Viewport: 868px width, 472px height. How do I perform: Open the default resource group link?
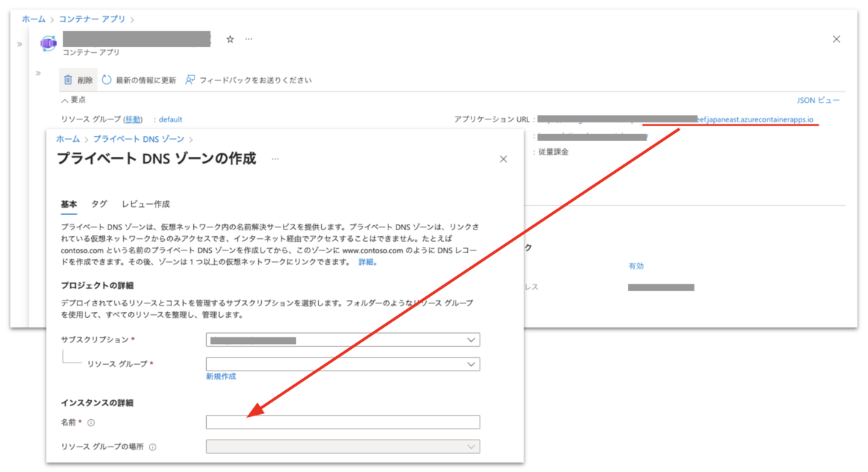point(171,119)
